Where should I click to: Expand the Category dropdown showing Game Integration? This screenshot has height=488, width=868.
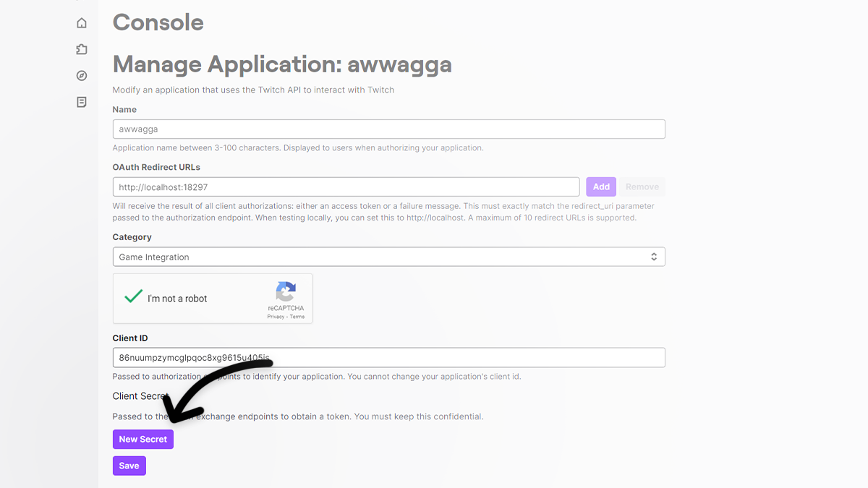(x=388, y=257)
